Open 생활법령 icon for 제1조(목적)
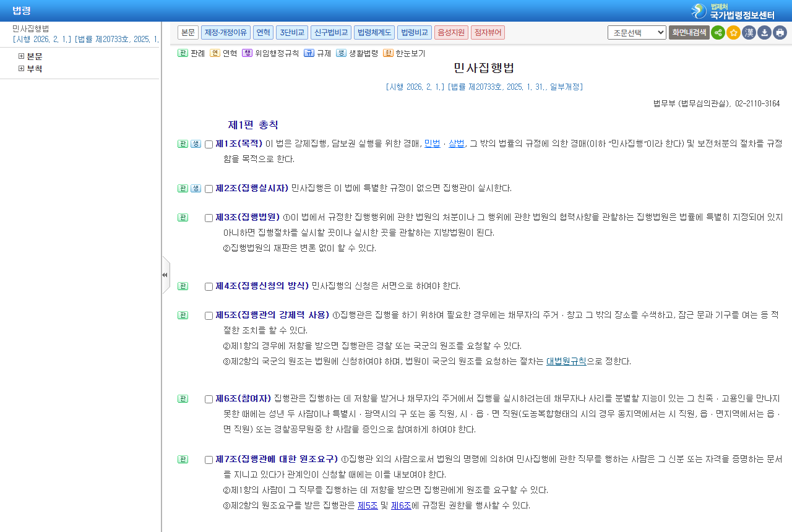Screen dimensions: 792x532 tap(196, 144)
